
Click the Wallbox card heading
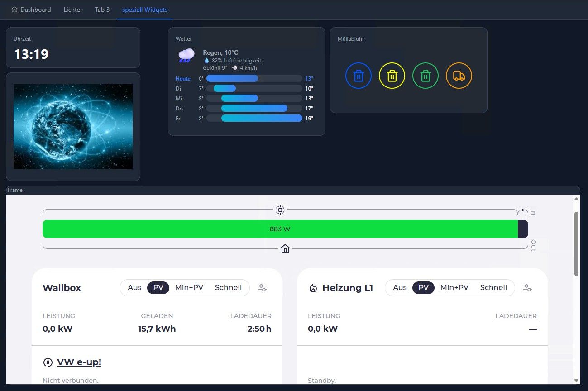pos(62,288)
